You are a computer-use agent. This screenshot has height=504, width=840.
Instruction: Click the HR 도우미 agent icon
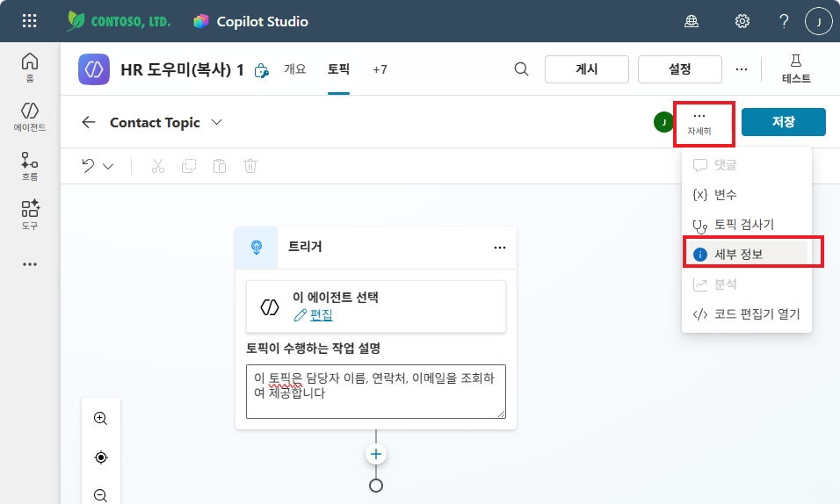pyautogui.click(x=94, y=69)
